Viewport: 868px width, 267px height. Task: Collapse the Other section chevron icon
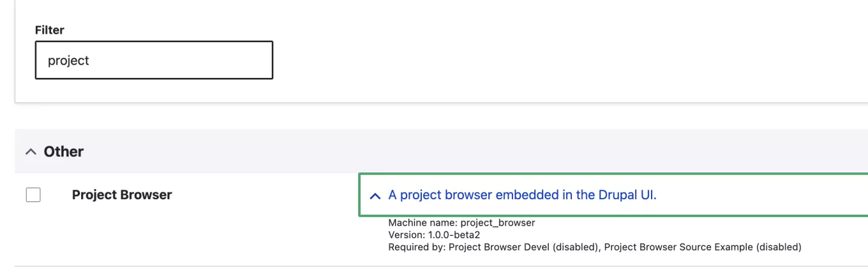tap(31, 152)
